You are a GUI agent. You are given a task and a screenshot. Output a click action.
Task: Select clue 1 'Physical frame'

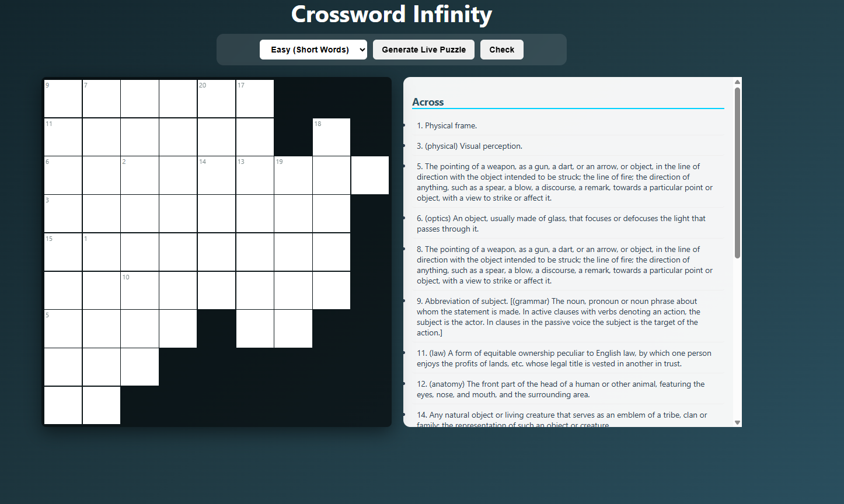coord(447,125)
